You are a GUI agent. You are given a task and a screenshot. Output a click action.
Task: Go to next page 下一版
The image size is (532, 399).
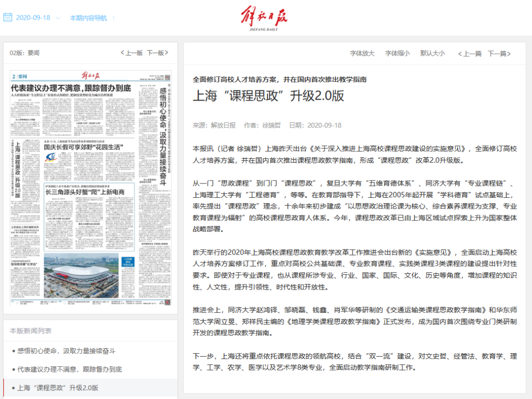[158, 53]
